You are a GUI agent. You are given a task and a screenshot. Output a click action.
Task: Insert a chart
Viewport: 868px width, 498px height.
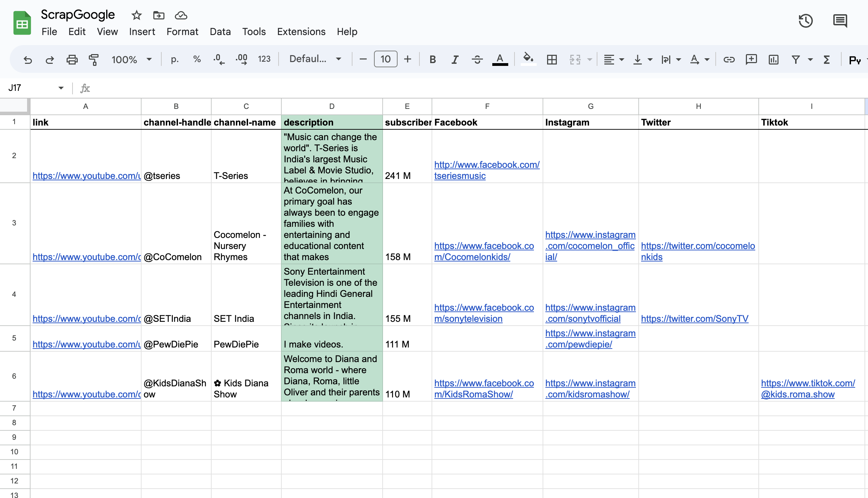773,60
